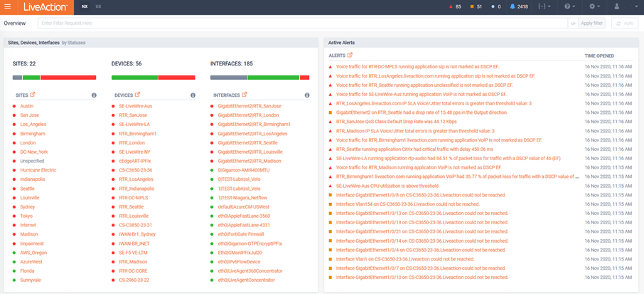Switch to the NX tab
Image resolution: width=644 pixels, height=294 pixels.
coord(84,7)
